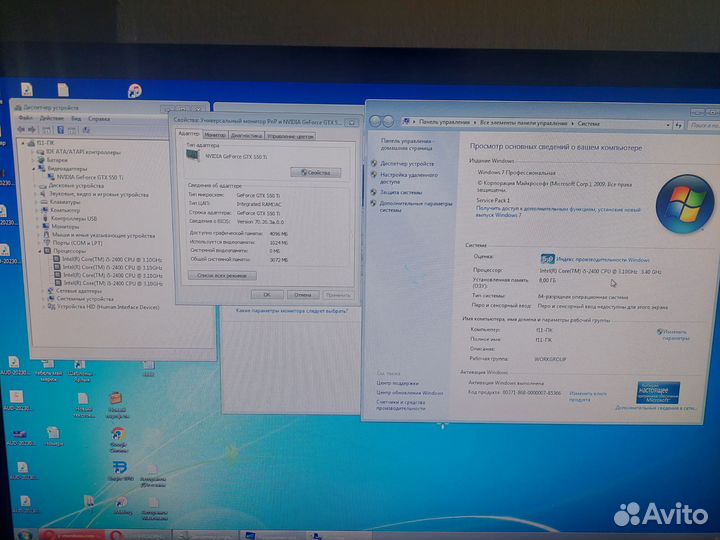
Task: Collapse the Процессоры tree node
Action: [40, 251]
